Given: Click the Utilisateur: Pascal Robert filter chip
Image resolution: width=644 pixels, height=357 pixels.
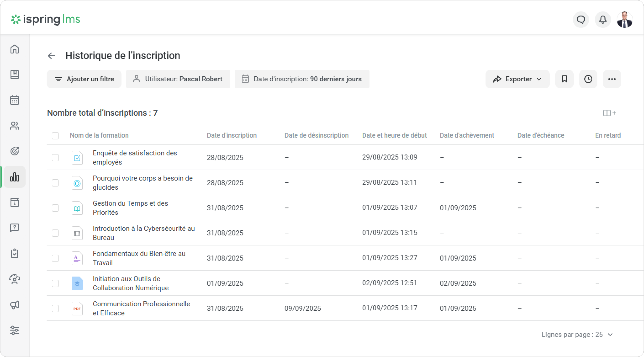Looking at the screenshot, I should (178, 79).
